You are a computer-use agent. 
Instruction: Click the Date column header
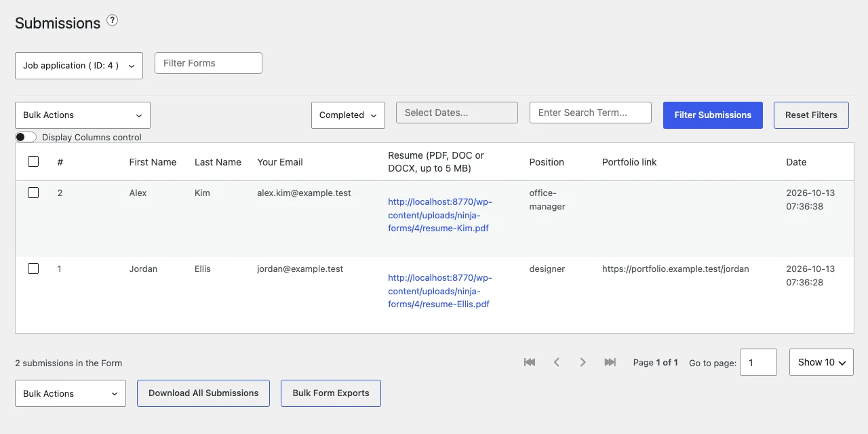tap(796, 162)
